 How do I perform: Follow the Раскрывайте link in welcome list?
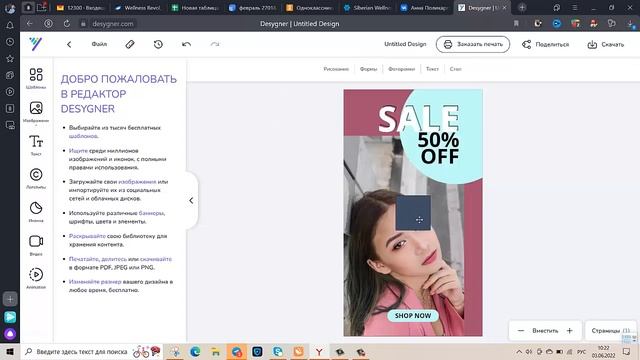coord(87,236)
